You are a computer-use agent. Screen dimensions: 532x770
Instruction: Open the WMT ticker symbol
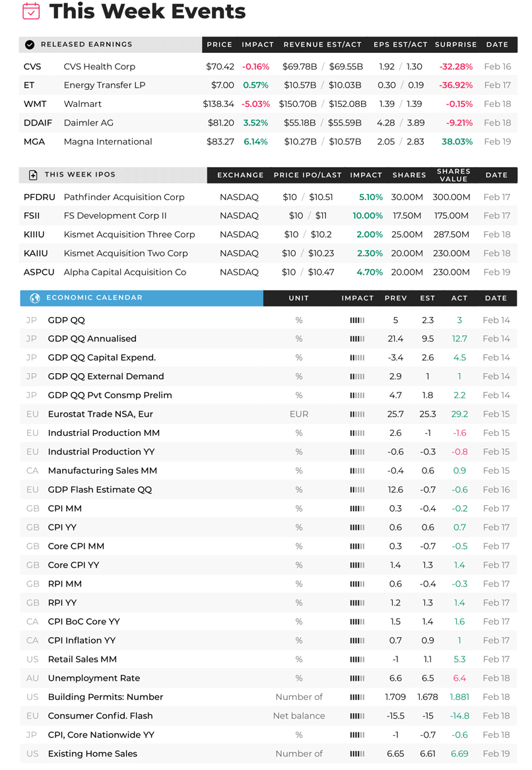[x=35, y=104]
